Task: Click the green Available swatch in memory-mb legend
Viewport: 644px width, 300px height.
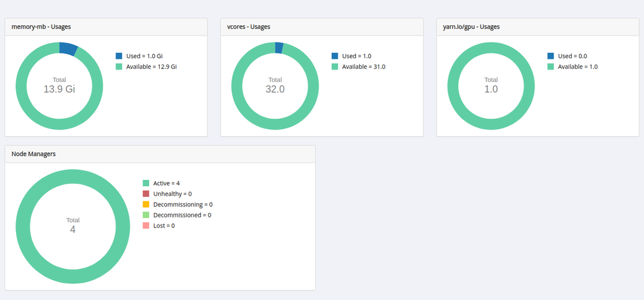Action: [119, 66]
